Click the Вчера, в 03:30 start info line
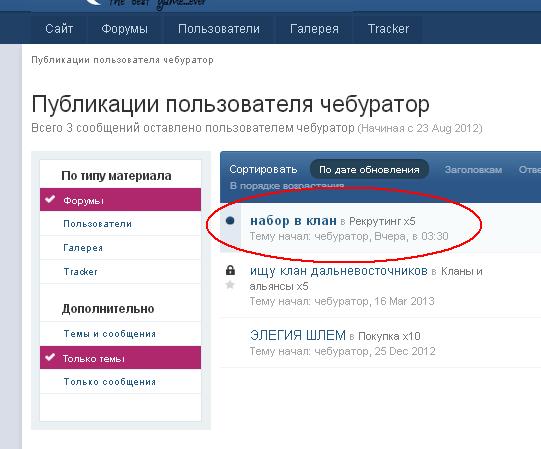The height and width of the screenshot is (449, 541). tap(349, 236)
